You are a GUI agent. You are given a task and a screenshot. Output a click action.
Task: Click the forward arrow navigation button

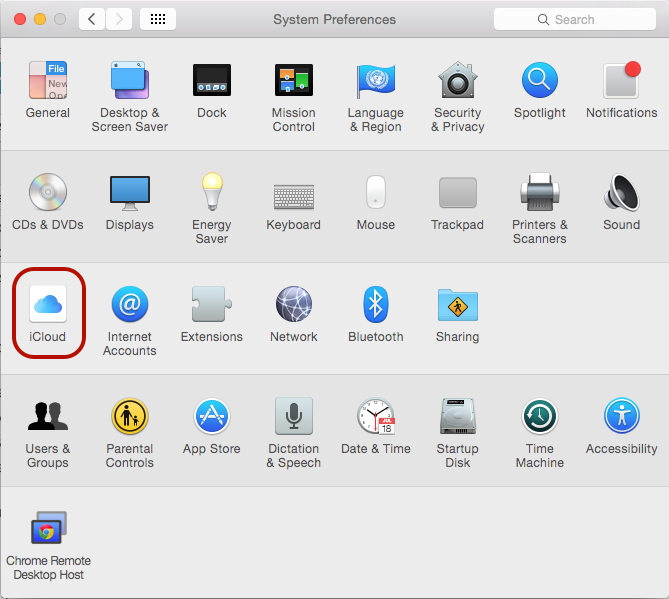coord(119,19)
